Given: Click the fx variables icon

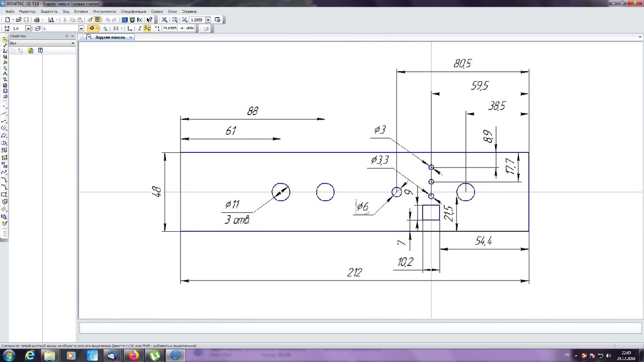Looking at the screenshot, I should 139,20.
